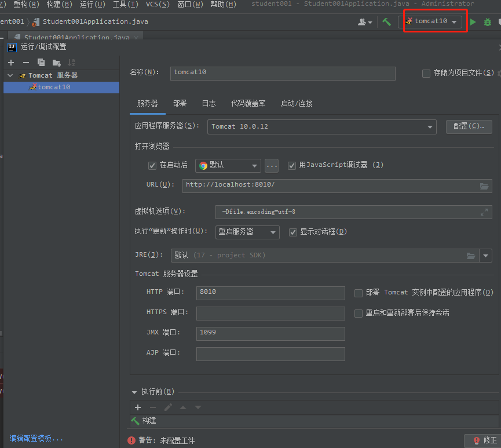Viewport: 501px width, 448px height.
Task: Open the JRE dropdown arrow
Action: (x=486, y=256)
